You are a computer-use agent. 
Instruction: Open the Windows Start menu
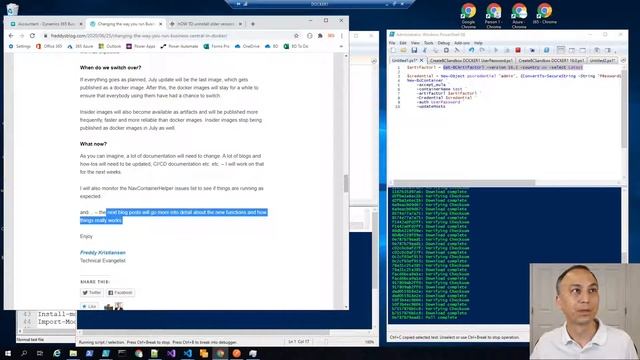(8, 353)
